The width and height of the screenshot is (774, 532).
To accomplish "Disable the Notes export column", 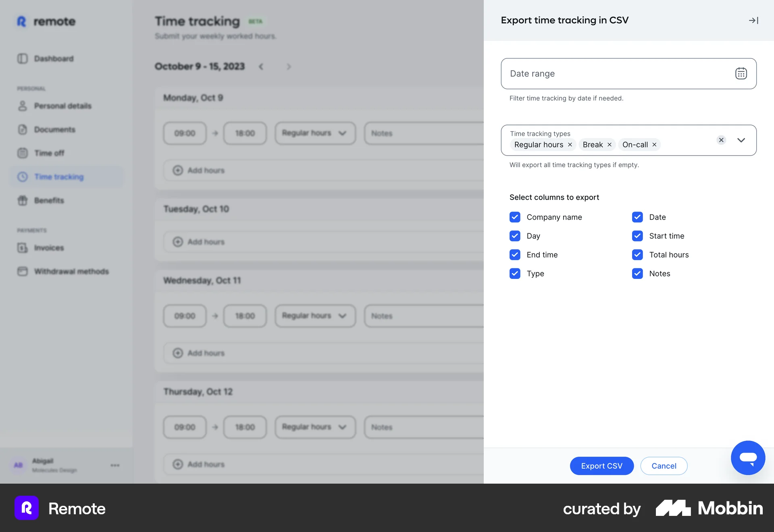I will point(637,274).
